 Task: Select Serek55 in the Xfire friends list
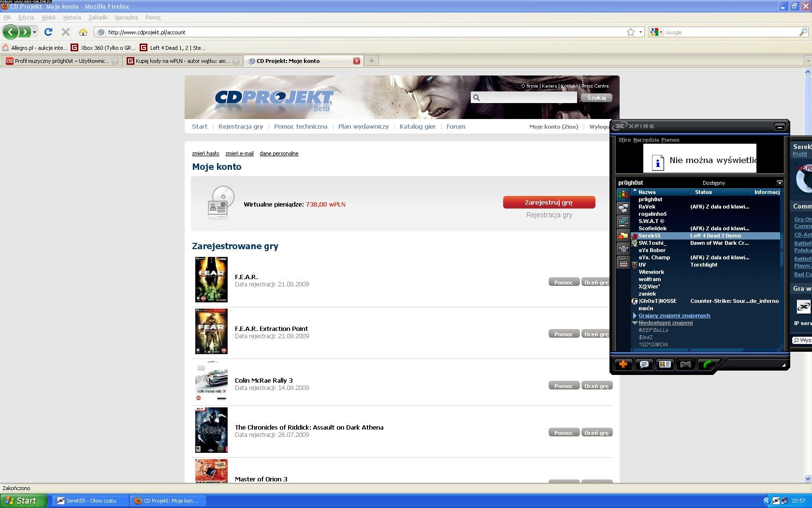(x=706, y=236)
